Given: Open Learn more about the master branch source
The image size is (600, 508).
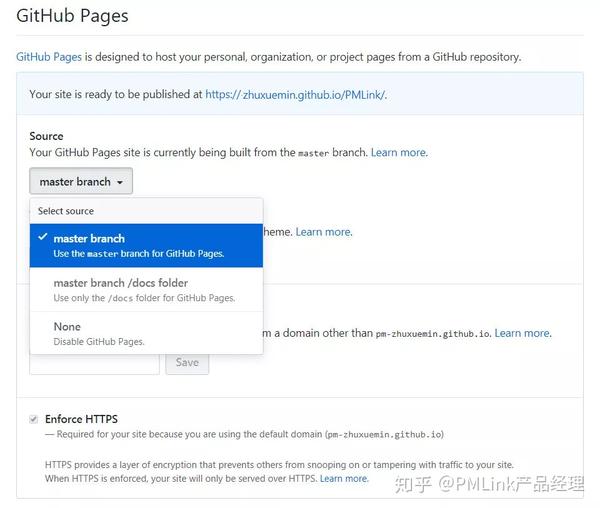Looking at the screenshot, I should coord(398,153).
